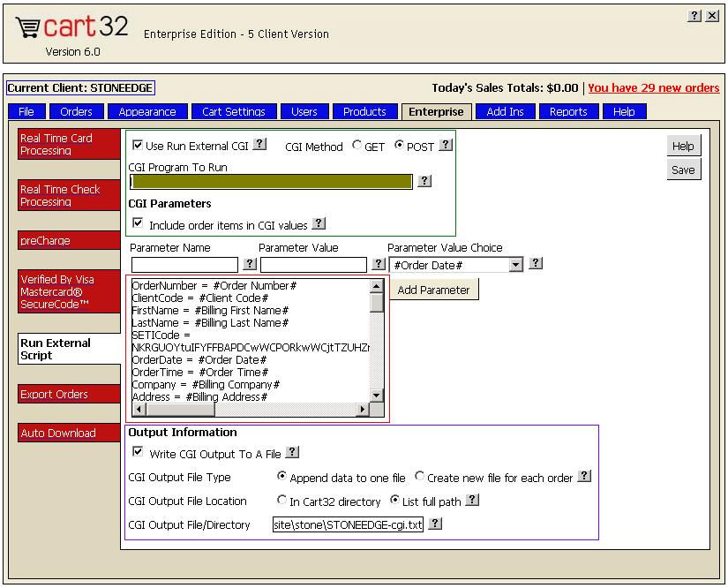Open Verified By Visa SecureCode section

69,291
